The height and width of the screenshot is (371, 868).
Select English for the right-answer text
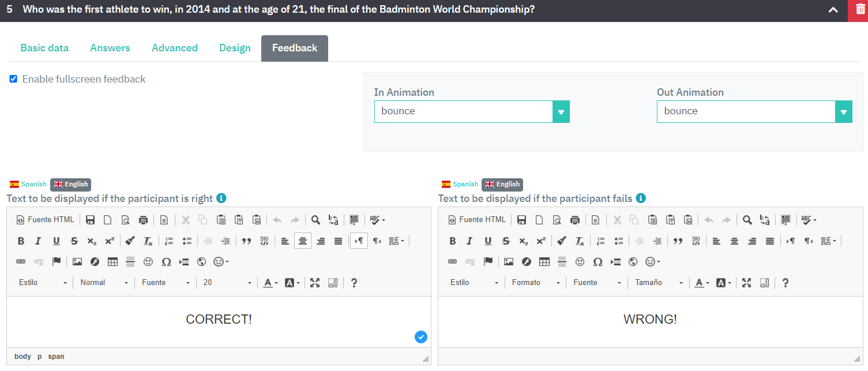70,184
